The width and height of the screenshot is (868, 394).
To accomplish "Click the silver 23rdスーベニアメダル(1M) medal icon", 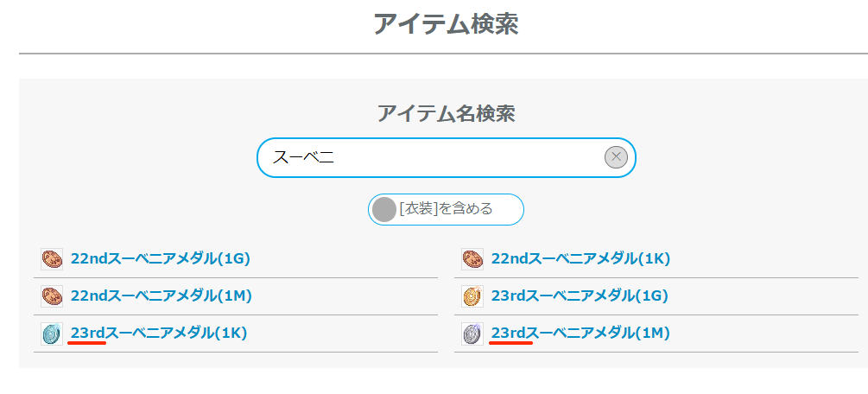I will coord(472,334).
